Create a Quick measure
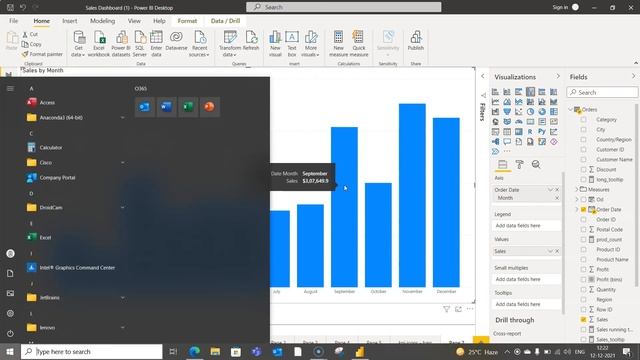 pos(359,44)
